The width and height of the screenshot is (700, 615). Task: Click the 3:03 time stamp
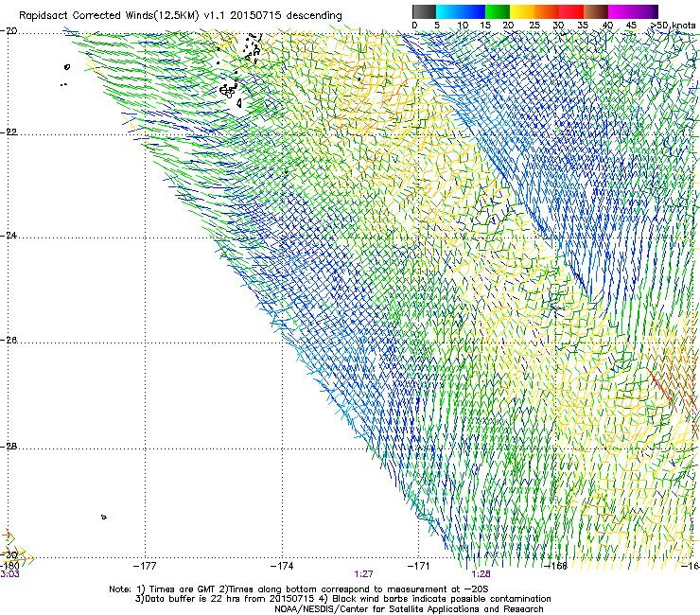point(9,574)
